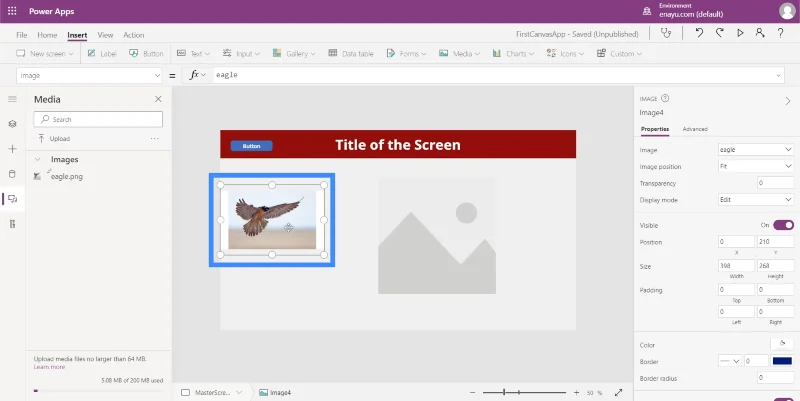Switch to the Advanced properties tab

point(695,129)
